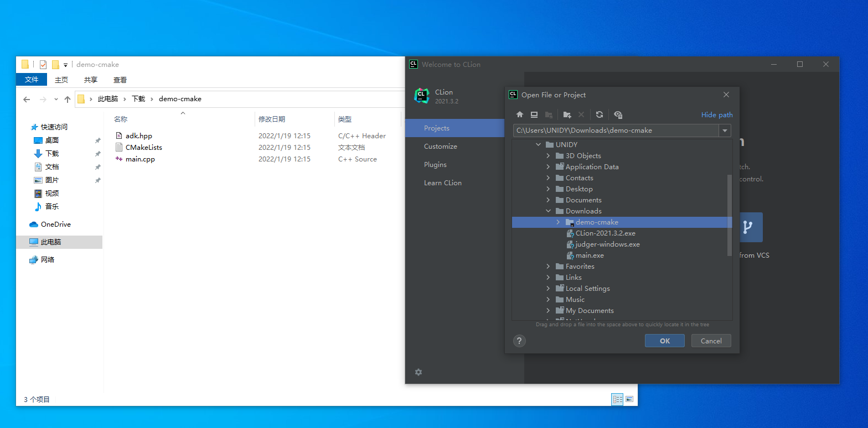868x428 pixels.
Task: Click Explorer properties quick access icon
Action: point(43,65)
